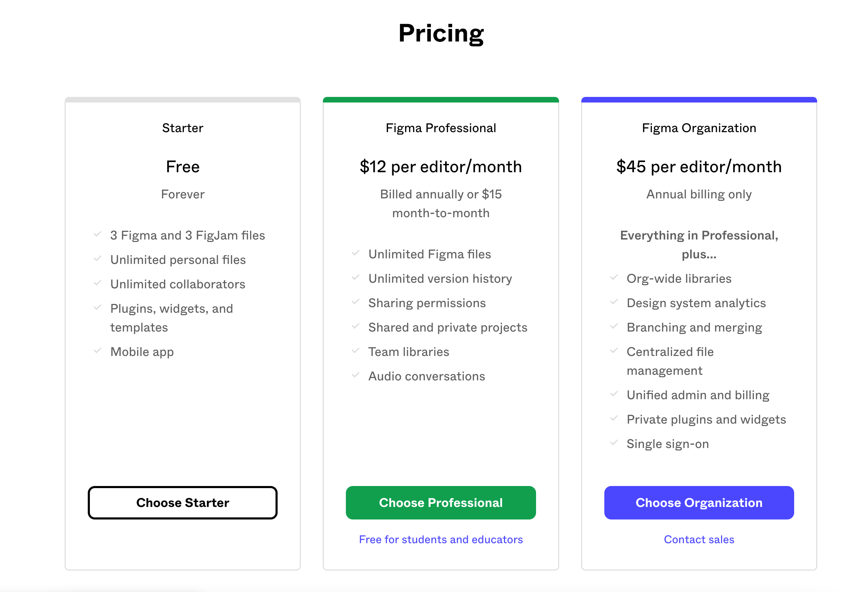Click the Private plugins and widgets feature
Image resolution: width=868 pixels, height=592 pixels.
[706, 419]
